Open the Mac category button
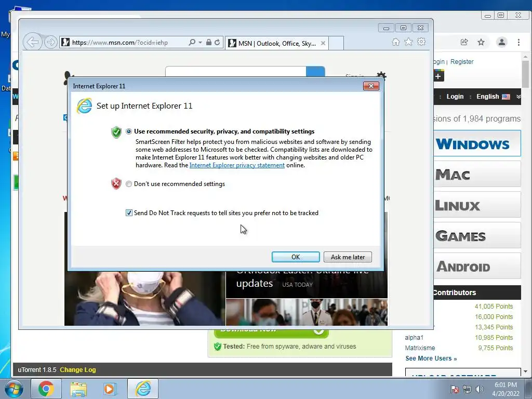Screen dimensions: 532x399 pos(477,174)
